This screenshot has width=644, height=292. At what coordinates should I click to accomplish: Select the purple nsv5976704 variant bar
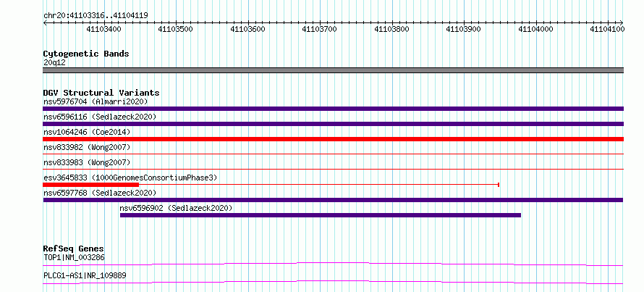(x=333, y=109)
